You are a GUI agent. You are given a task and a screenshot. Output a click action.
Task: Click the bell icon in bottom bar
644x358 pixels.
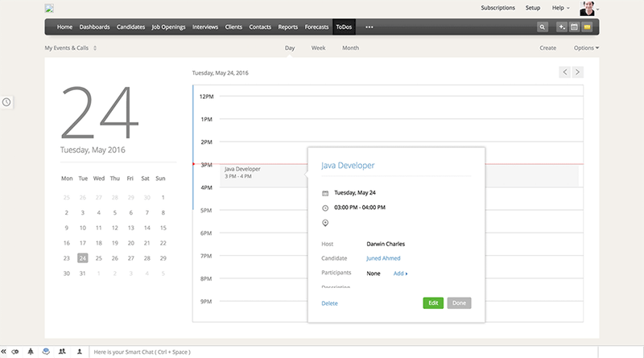pyautogui.click(x=31, y=352)
